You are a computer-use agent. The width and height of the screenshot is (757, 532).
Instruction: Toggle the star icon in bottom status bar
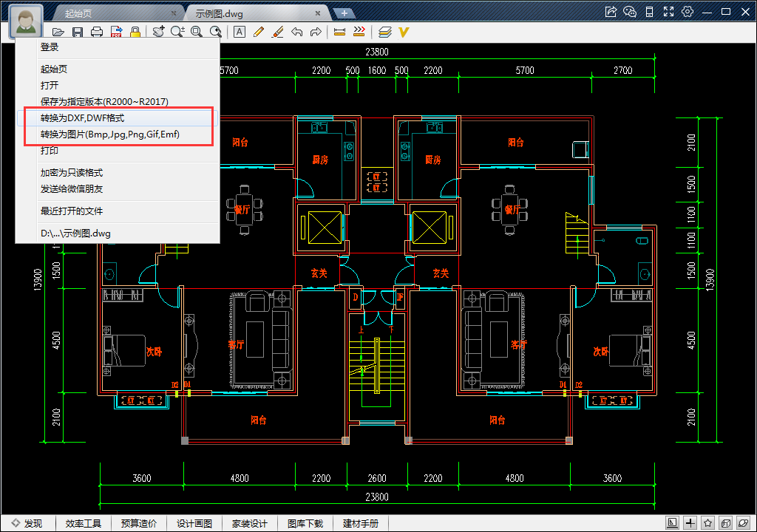point(707,523)
